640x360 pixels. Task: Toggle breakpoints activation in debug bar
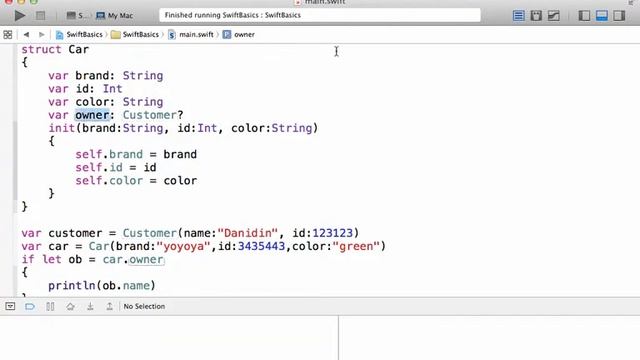(30, 306)
